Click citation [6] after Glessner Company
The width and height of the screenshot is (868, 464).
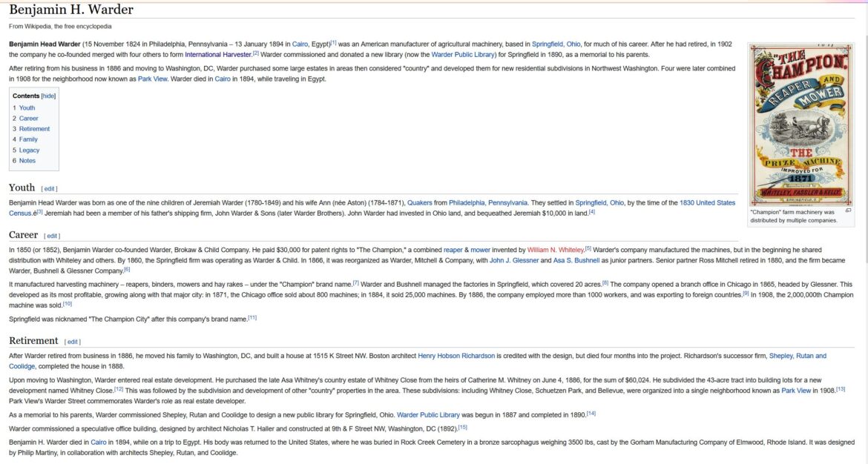(127, 269)
